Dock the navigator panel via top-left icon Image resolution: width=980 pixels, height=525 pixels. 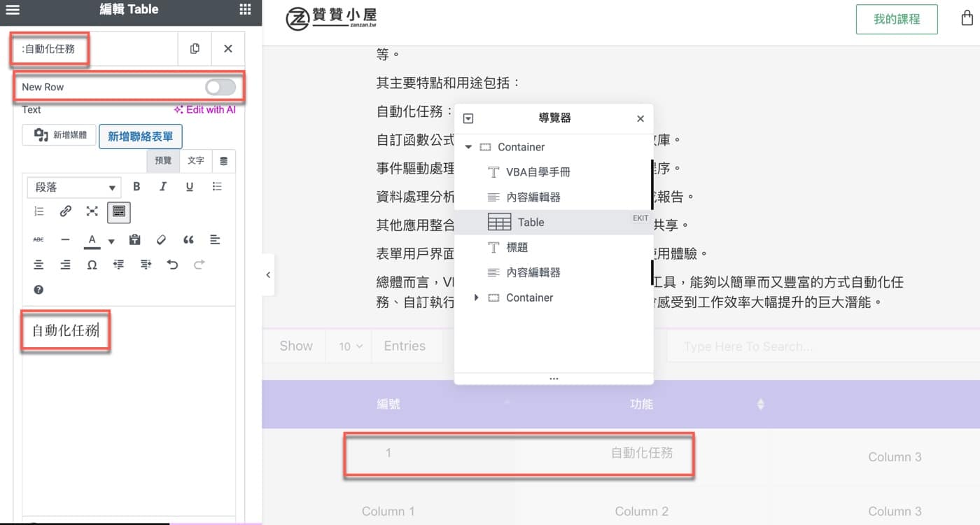coord(468,118)
